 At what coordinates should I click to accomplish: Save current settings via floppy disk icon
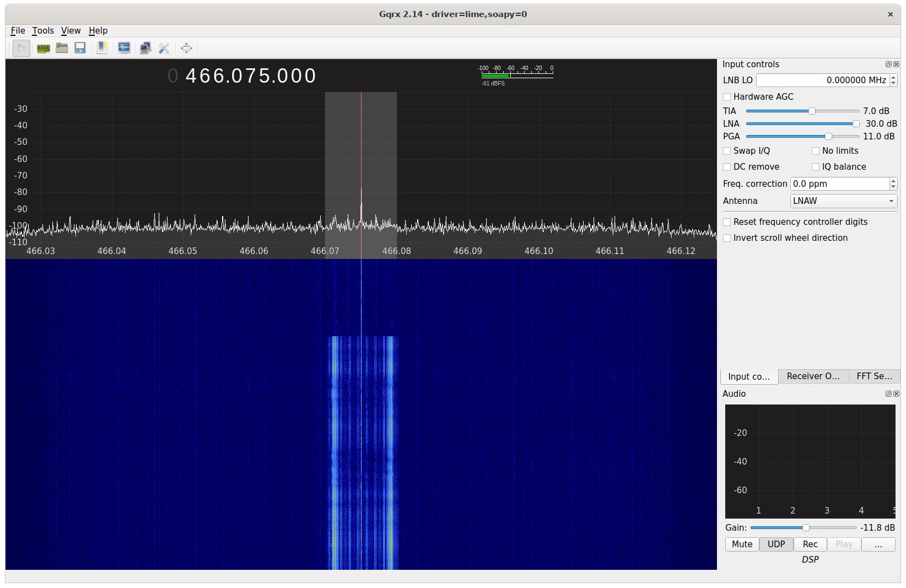(80, 48)
